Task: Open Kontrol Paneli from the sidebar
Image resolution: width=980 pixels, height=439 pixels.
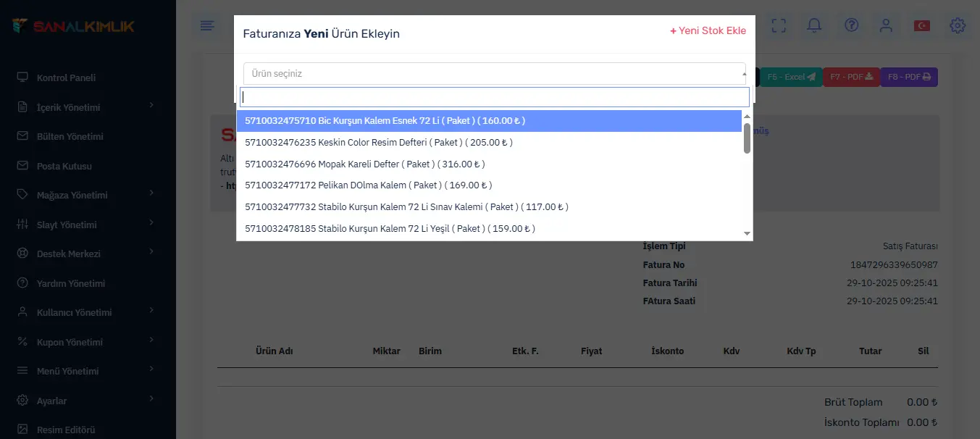Action: tap(66, 78)
